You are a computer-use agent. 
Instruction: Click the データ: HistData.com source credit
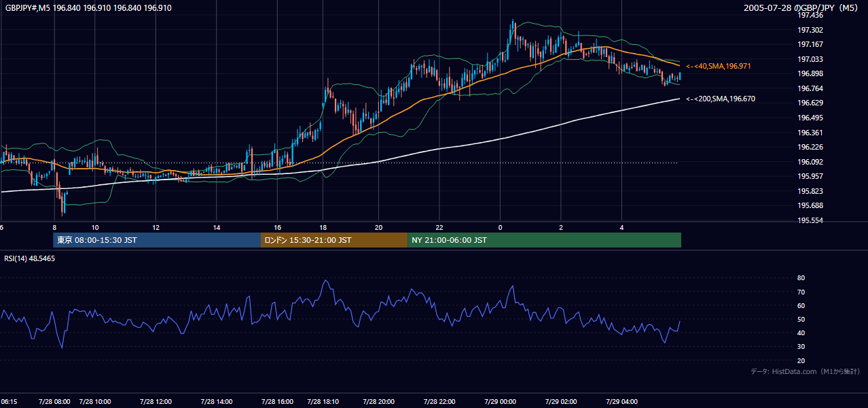coord(806,371)
